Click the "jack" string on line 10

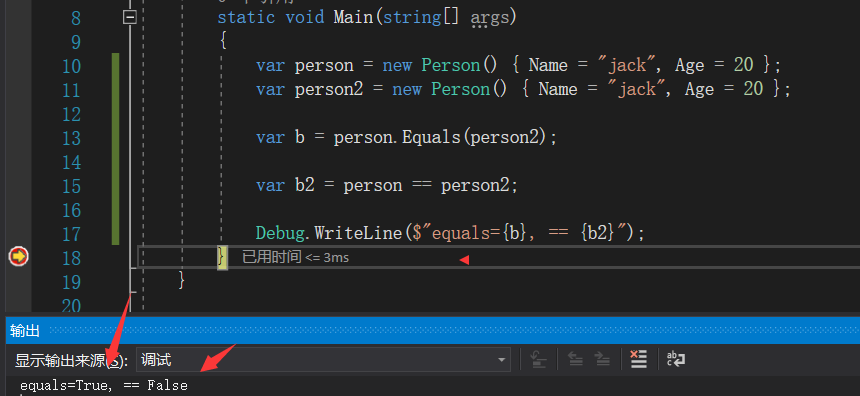[627, 65]
